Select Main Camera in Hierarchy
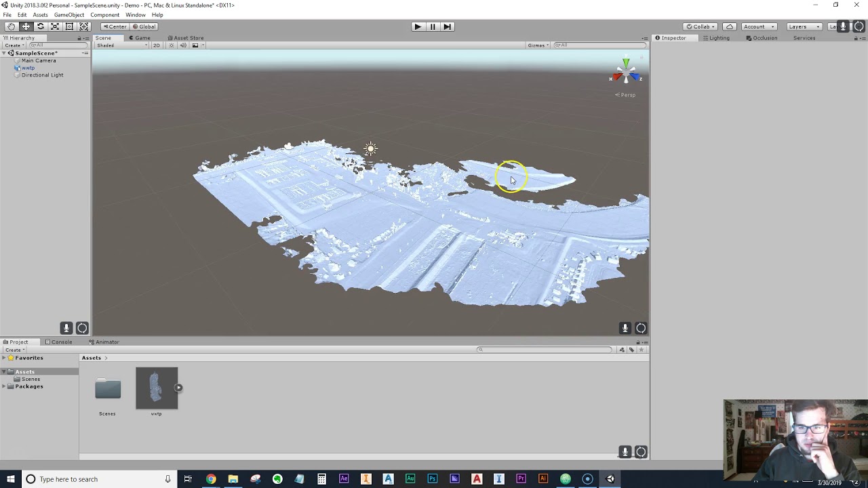The image size is (868, 488). click(x=39, y=60)
